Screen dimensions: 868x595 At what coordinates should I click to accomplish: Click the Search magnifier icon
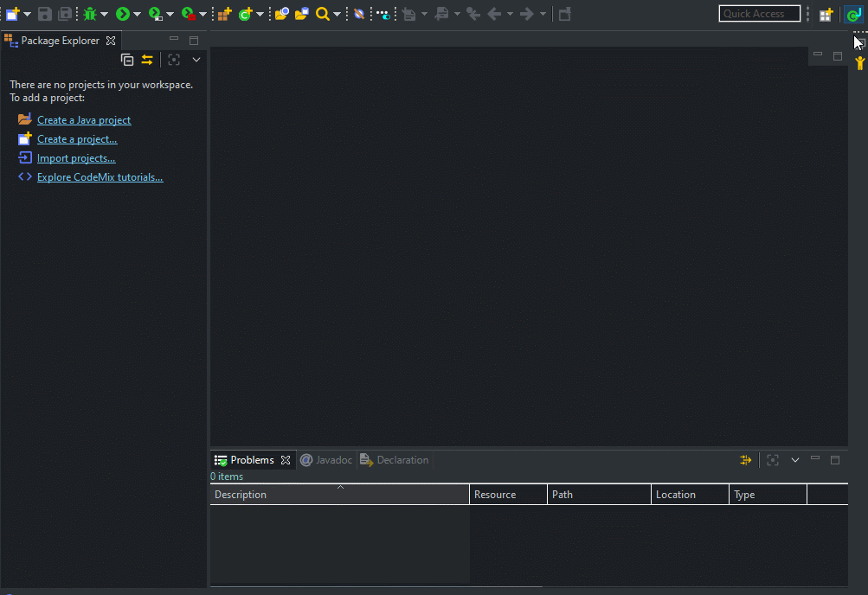(322, 14)
